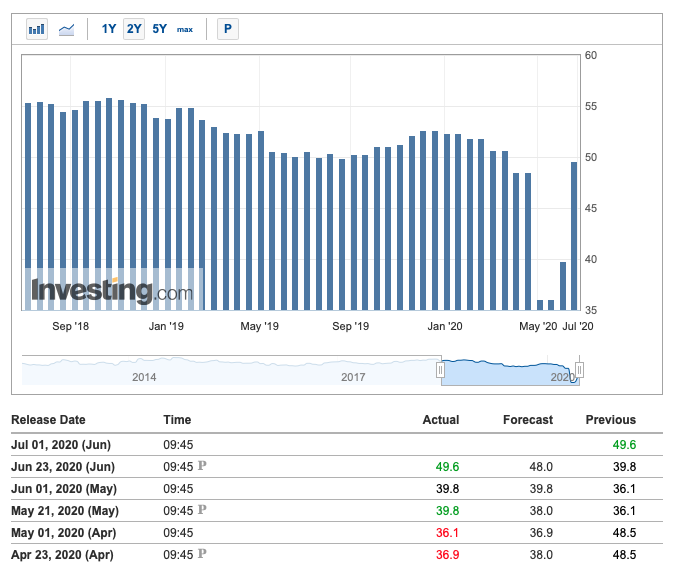674x571 pixels.
Task: Click 2014 area in the timeline navigator
Action: click(x=144, y=377)
